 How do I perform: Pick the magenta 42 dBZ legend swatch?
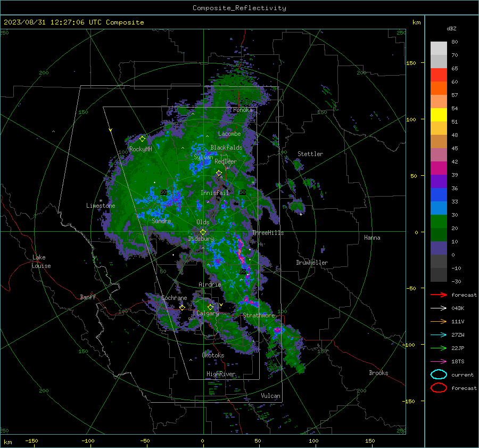click(x=439, y=168)
